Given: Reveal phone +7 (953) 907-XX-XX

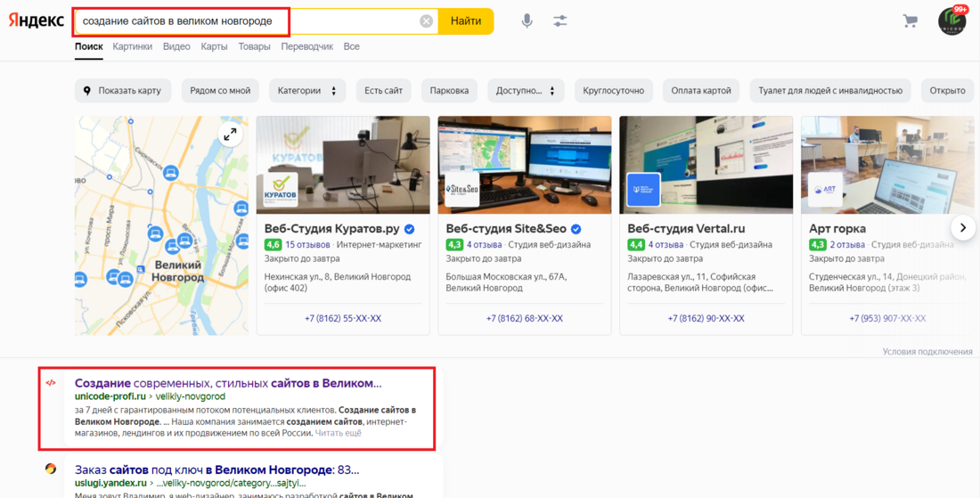Looking at the screenshot, I should (x=887, y=319).
